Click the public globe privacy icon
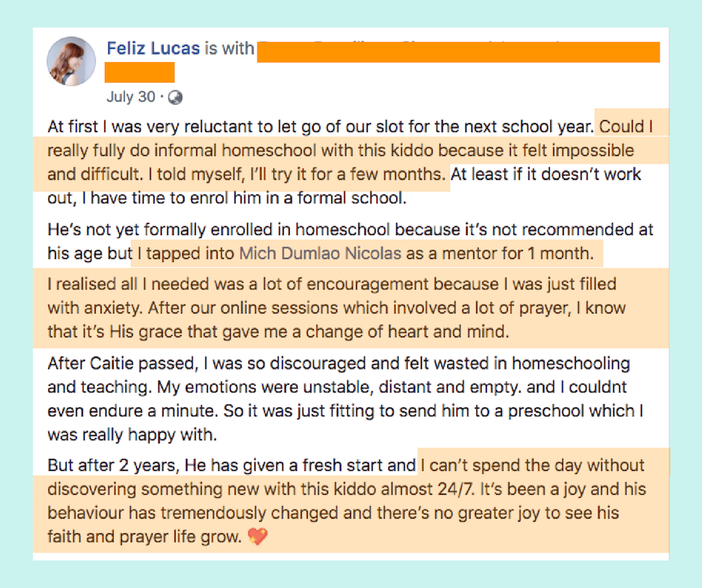702x588 pixels. click(x=175, y=97)
